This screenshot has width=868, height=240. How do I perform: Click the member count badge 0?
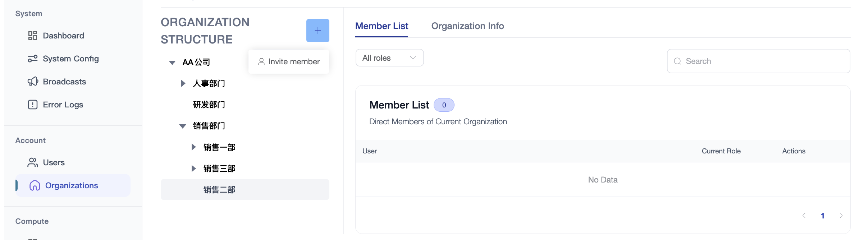(444, 105)
